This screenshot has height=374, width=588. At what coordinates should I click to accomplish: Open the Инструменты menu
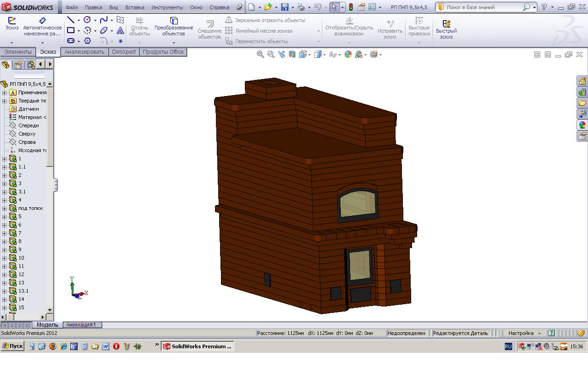(167, 7)
